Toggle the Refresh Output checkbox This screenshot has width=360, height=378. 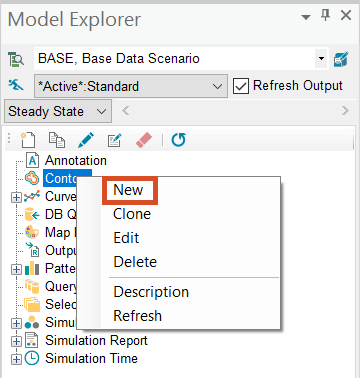click(241, 86)
